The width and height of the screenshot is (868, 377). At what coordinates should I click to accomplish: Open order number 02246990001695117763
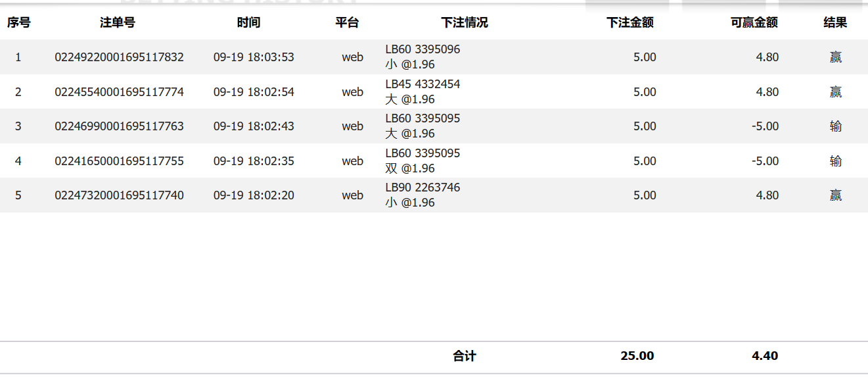119,126
